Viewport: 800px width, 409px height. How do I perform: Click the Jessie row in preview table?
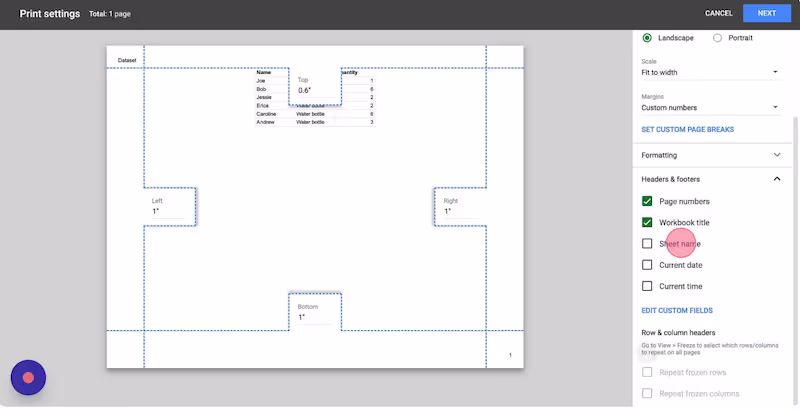point(315,97)
